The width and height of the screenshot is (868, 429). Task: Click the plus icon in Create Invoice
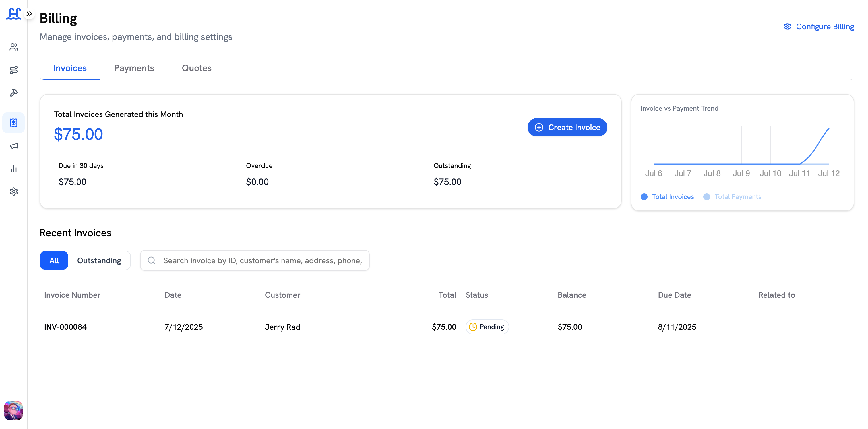[x=539, y=127]
